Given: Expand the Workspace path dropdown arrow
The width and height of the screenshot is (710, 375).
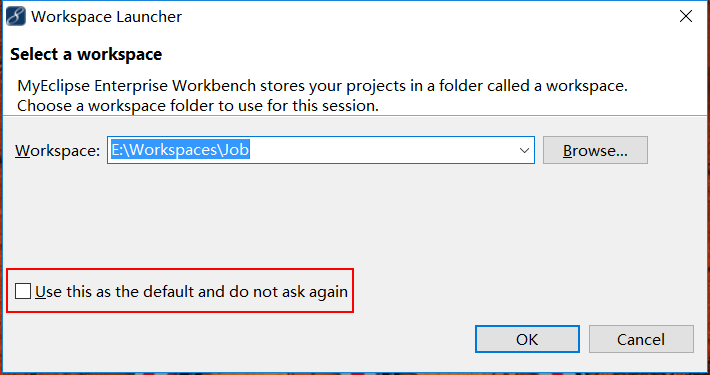Looking at the screenshot, I should [x=524, y=150].
